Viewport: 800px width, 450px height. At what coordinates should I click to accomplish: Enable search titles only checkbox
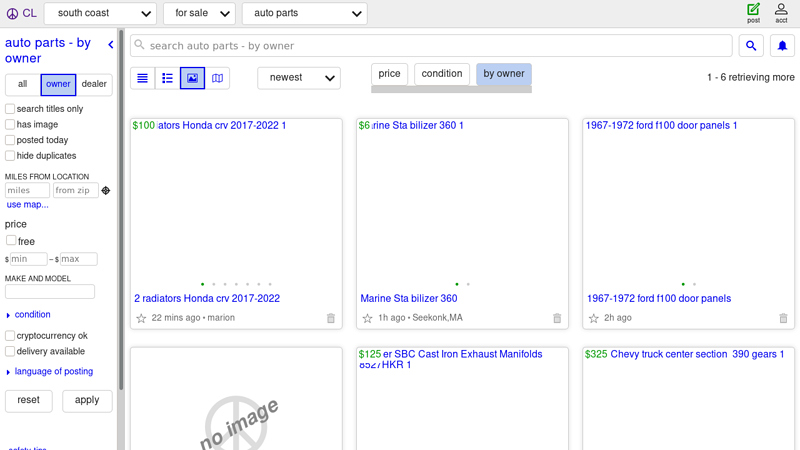10,109
